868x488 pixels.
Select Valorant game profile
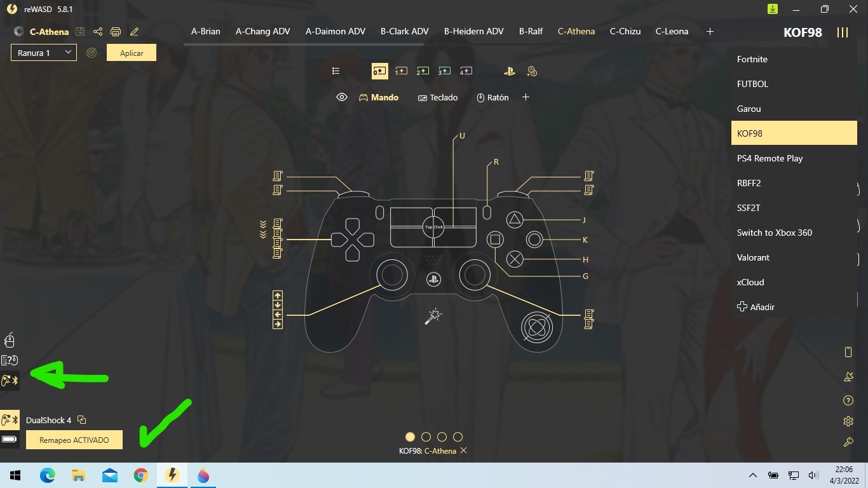(x=794, y=257)
